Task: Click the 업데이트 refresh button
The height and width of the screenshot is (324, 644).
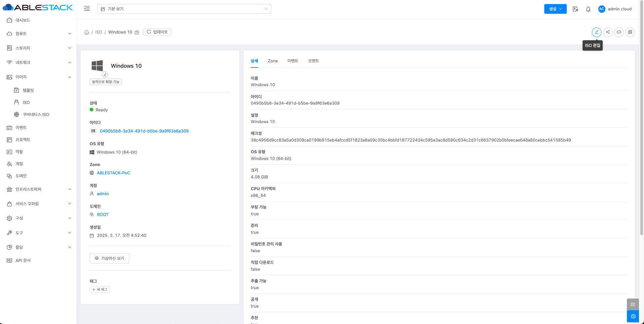Action: pos(157,32)
